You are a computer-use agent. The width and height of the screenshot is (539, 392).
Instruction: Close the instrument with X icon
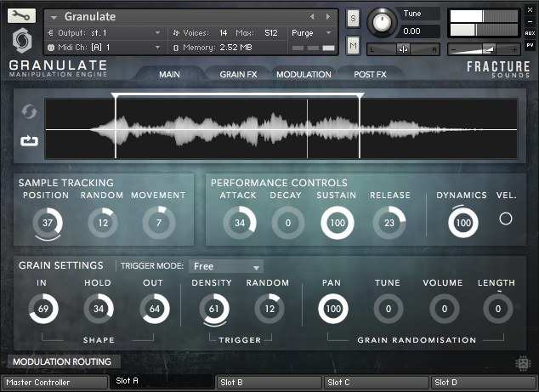[x=530, y=10]
